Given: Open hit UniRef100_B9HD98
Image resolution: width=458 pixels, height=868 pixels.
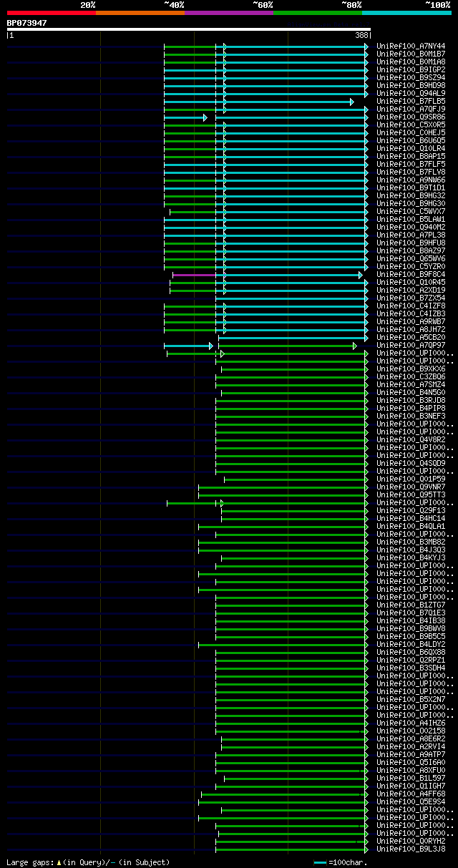Looking at the screenshot, I should [411, 85].
